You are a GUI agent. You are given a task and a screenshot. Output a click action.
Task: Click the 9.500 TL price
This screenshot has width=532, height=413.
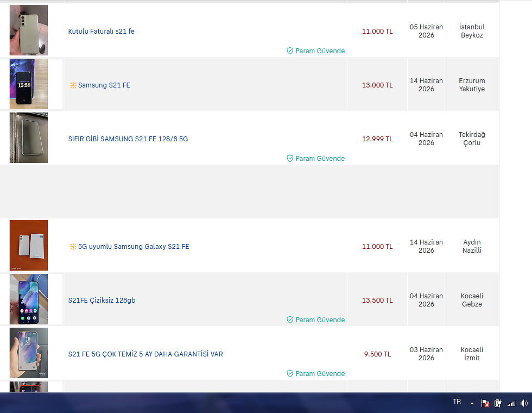click(377, 354)
